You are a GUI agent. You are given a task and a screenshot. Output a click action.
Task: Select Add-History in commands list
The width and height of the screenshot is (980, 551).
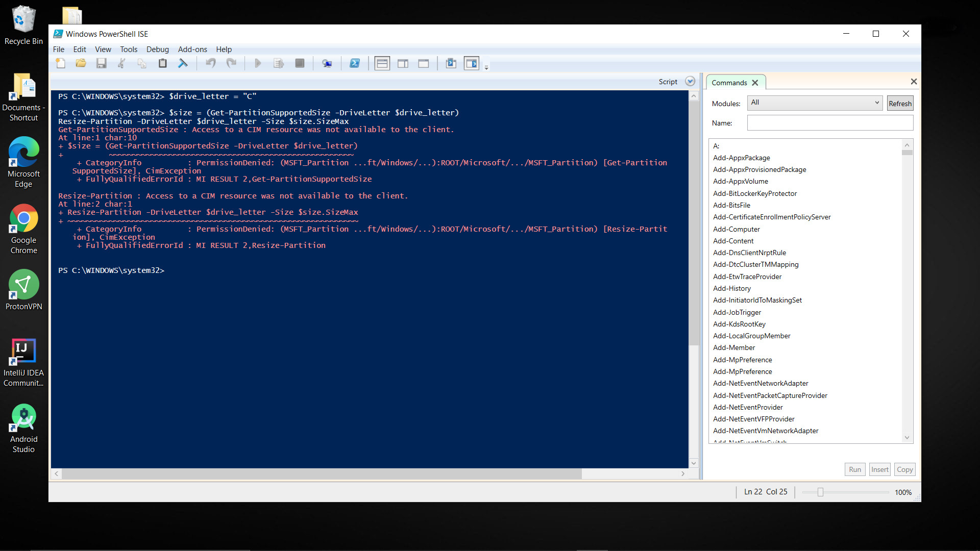[731, 288]
